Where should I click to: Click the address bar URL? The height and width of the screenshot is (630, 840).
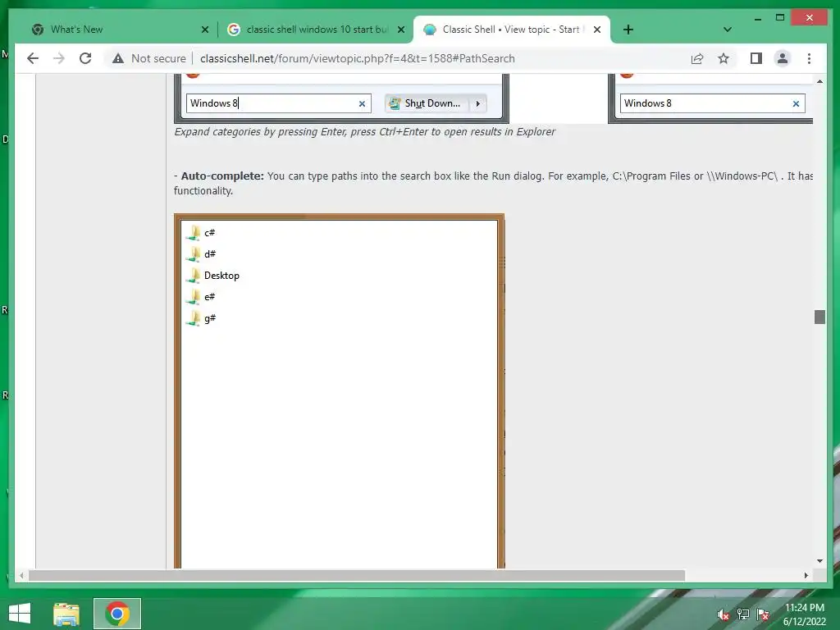click(x=358, y=58)
